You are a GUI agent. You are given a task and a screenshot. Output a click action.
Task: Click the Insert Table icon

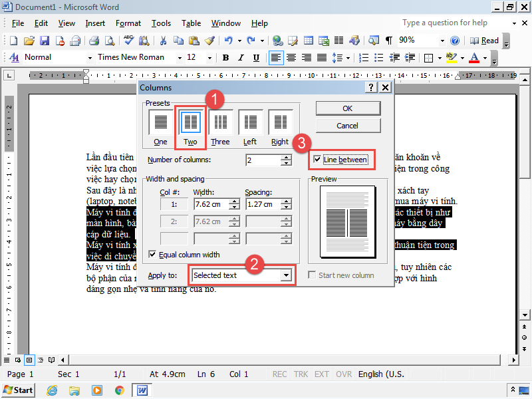[x=309, y=41]
